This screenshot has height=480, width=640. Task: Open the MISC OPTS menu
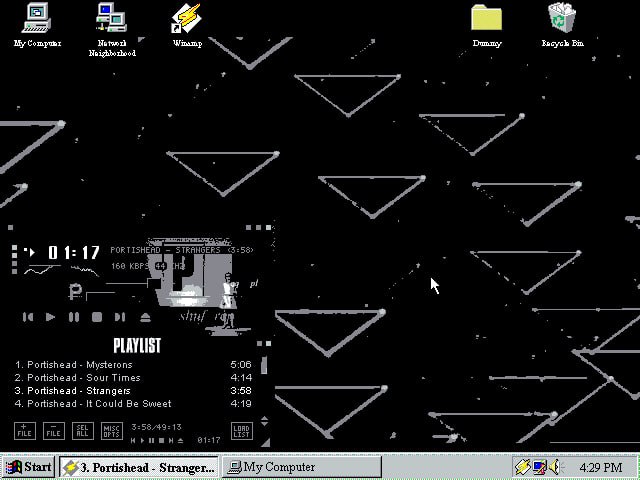coord(111,431)
